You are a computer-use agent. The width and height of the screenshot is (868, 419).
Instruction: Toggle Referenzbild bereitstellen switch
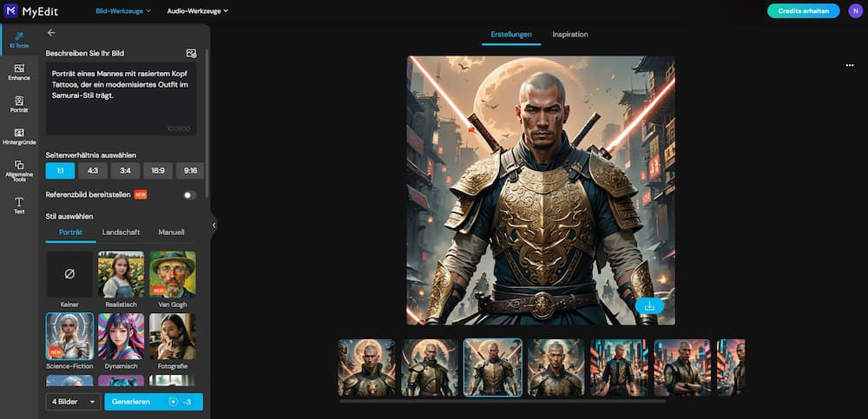click(x=189, y=195)
